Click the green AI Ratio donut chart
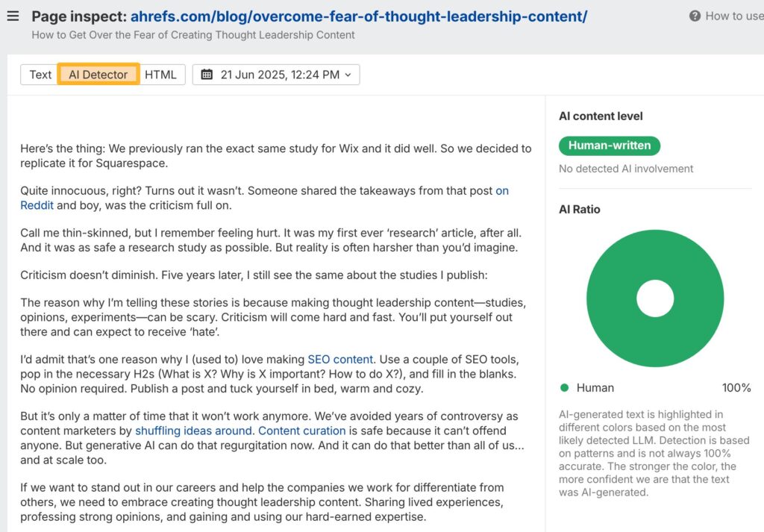Viewport: 764px width, 532px height. point(655,246)
